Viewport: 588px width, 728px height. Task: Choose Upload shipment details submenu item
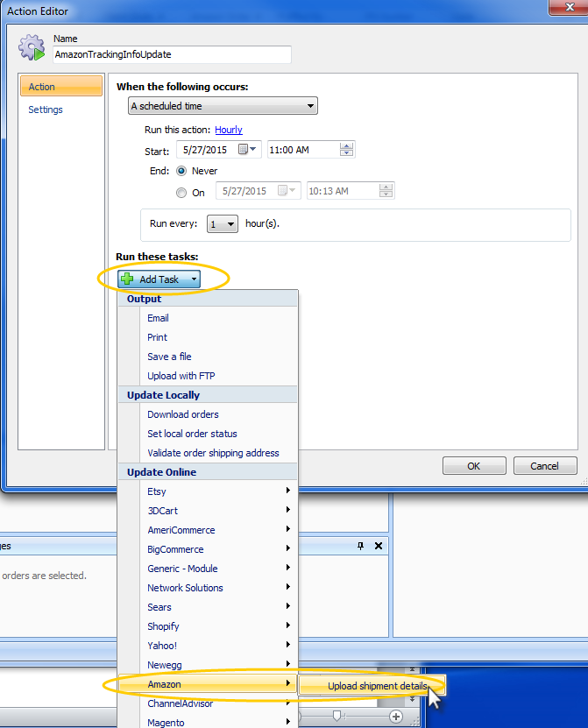[x=372, y=686]
